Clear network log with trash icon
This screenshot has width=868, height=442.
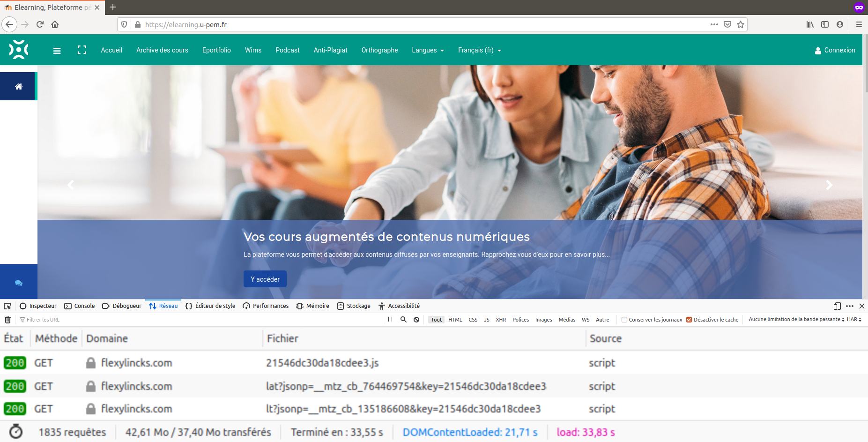click(x=8, y=320)
